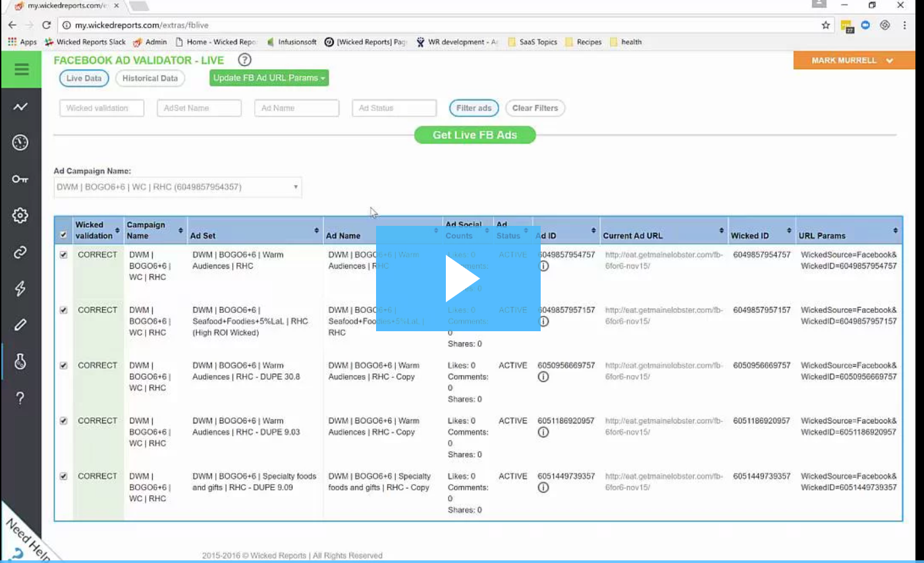Open the clock dashboard sidebar icon

pyautogui.click(x=20, y=142)
